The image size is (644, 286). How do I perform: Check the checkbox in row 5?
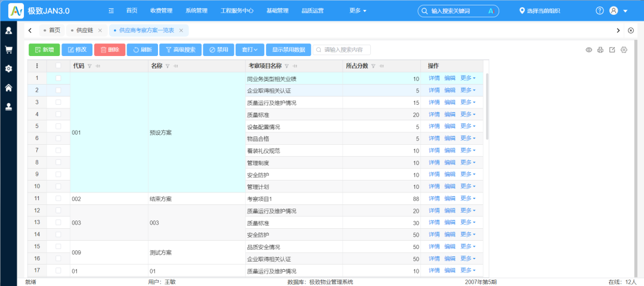click(x=58, y=126)
